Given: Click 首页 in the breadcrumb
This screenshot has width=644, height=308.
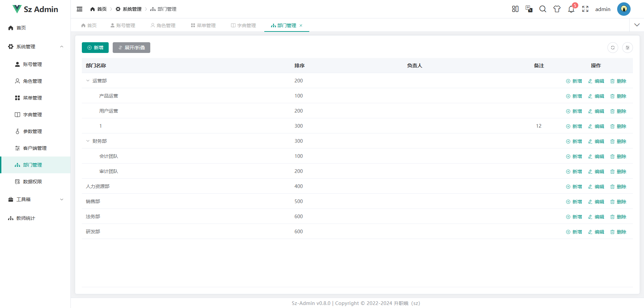Looking at the screenshot, I should pos(98,9).
